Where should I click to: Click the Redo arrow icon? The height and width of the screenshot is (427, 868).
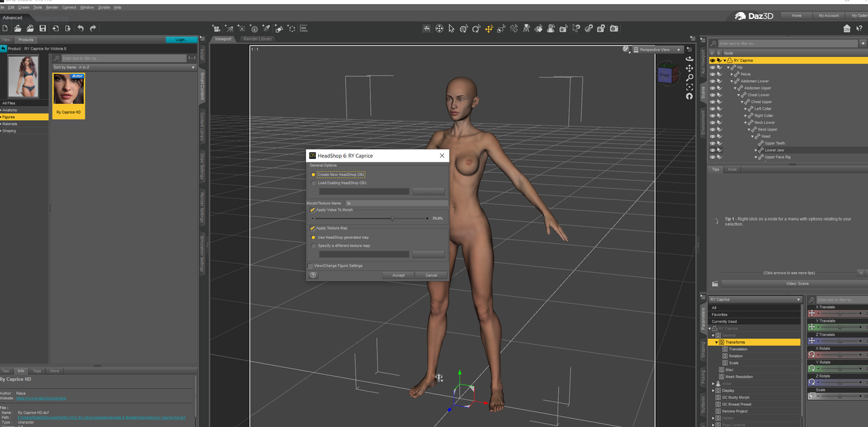[93, 29]
